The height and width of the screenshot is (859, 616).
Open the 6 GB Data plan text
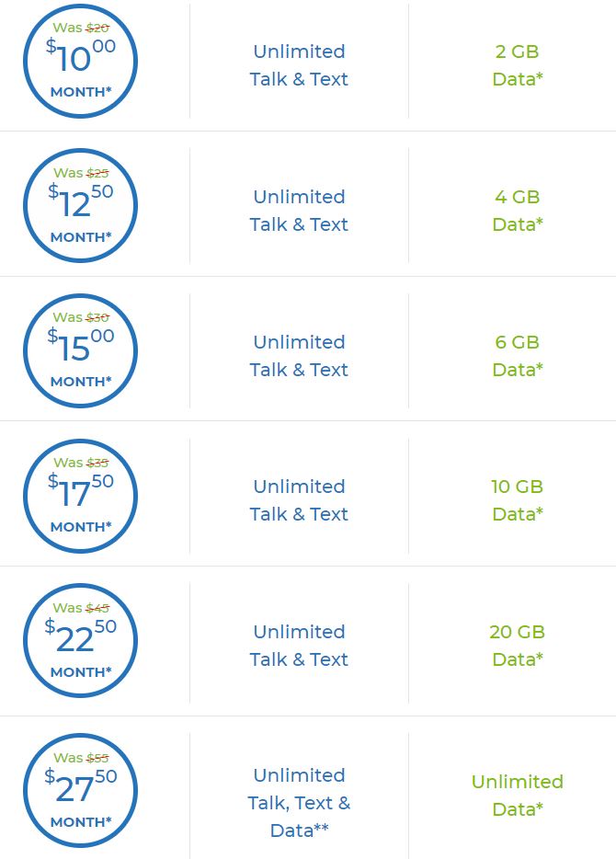[x=518, y=356]
